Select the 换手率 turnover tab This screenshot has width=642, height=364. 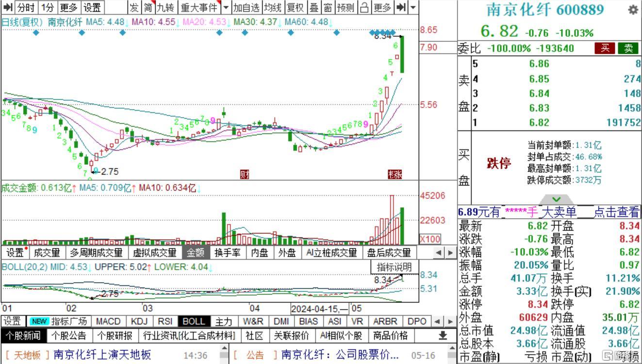(x=228, y=253)
